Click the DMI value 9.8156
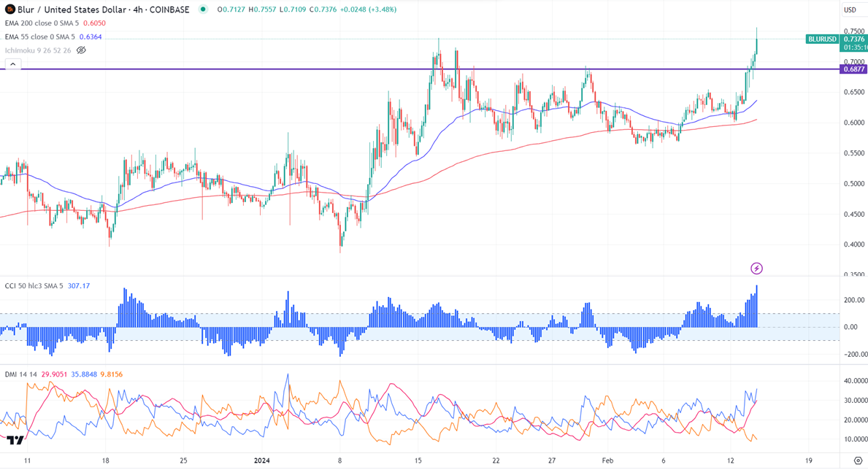This screenshot has height=470, width=868. point(112,375)
